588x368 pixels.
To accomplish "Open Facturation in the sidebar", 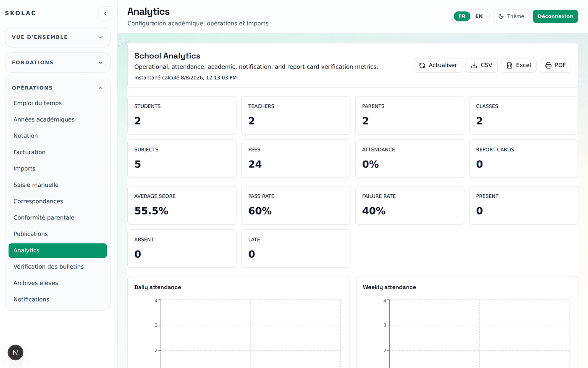I will coord(58,152).
